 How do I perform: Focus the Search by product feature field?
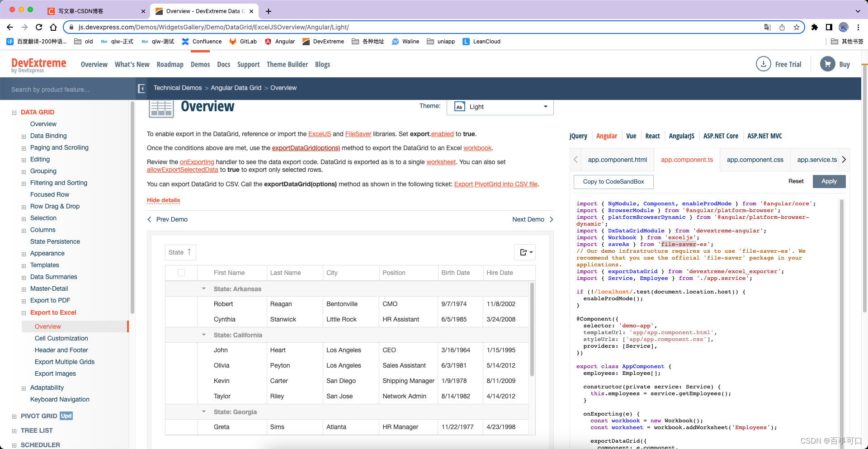point(68,90)
